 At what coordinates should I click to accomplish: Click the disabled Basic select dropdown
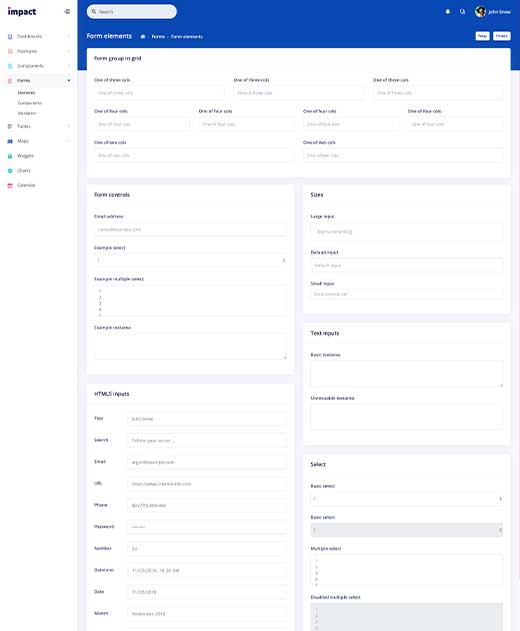click(x=407, y=530)
